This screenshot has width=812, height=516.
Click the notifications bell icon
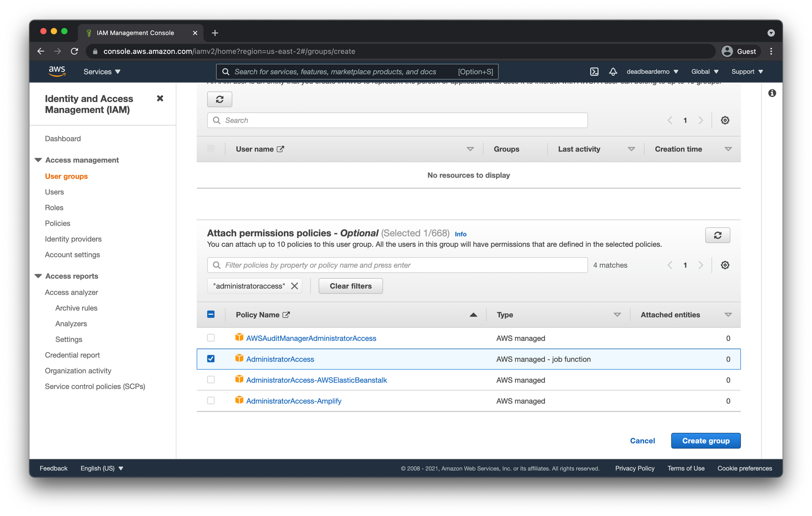coord(613,72)
